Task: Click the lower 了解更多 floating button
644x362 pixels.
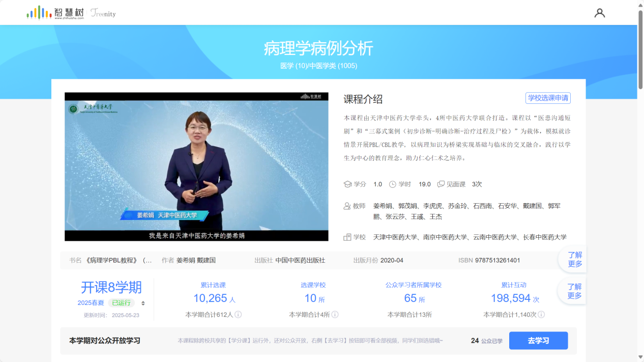Action: click(574, 291)
